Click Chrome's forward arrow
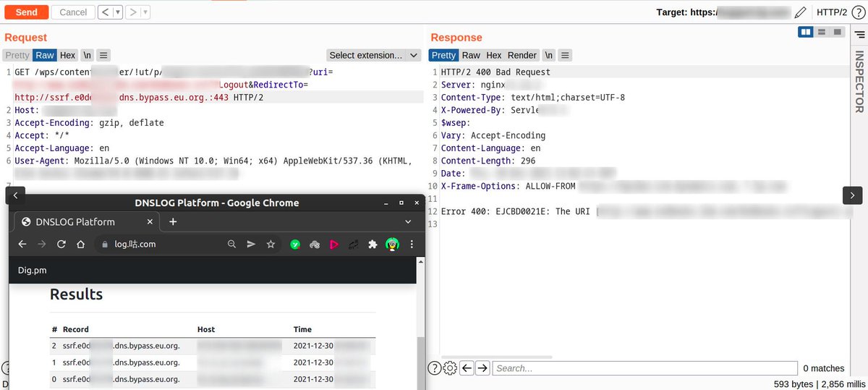 point(42,245)
